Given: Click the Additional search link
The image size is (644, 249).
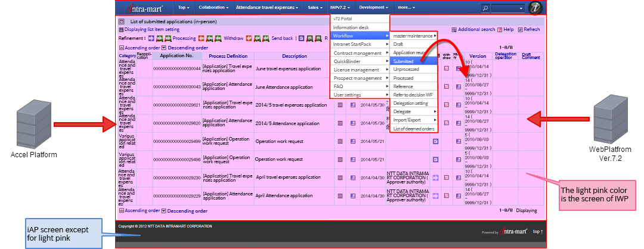Looking at the screenshot, I should (476, 30).
